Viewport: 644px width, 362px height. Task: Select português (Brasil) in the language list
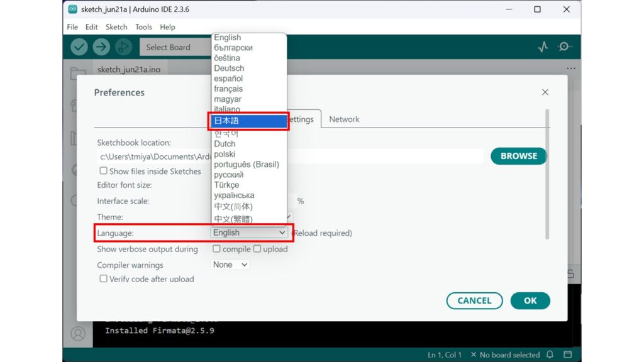coord(248,164)
